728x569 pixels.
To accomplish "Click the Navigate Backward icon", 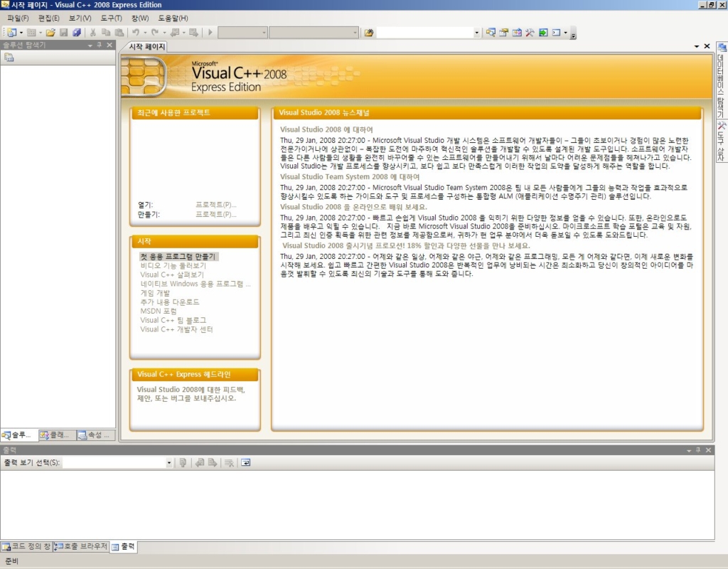I will click(175, 33).
